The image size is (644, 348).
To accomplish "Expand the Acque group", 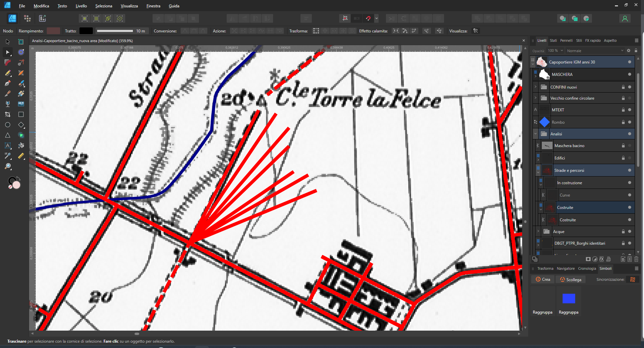I will coord(538,231).
